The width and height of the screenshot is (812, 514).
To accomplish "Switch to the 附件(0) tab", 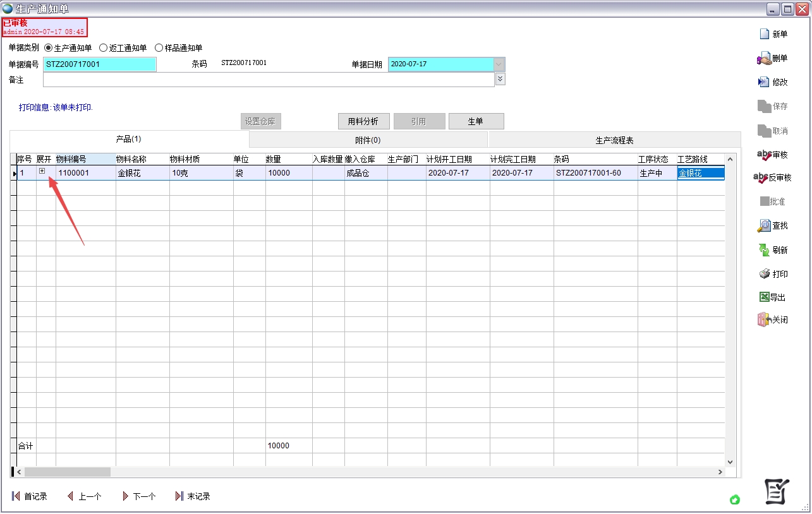I will [x=368, y=140].
